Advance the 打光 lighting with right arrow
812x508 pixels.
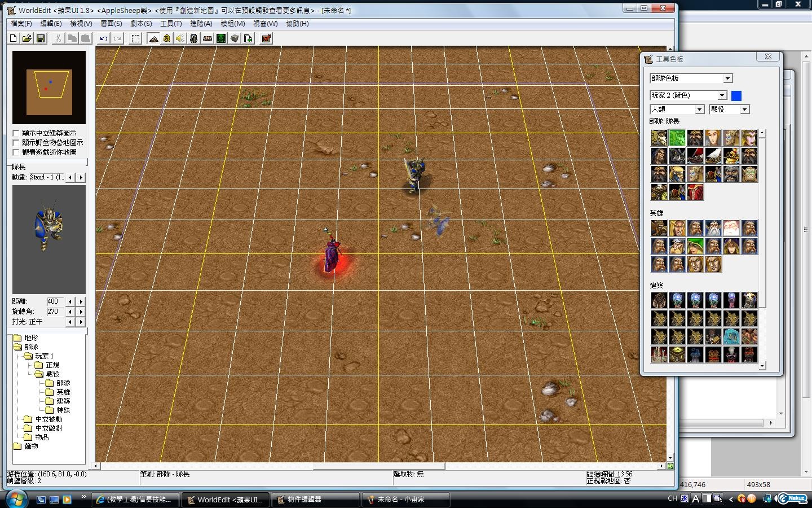[x=81, y=322]
